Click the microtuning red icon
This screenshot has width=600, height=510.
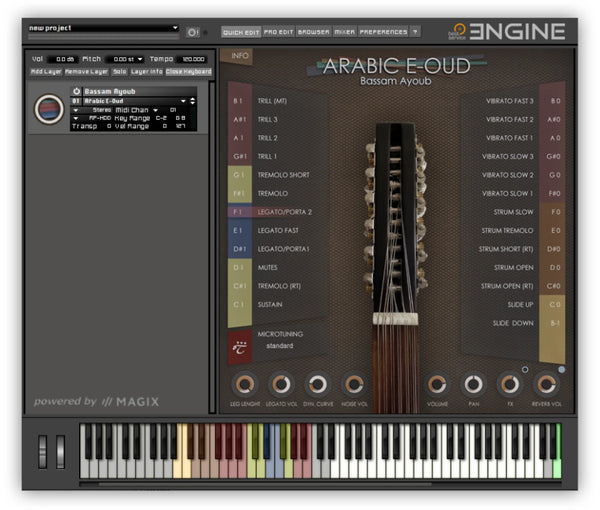240,349
